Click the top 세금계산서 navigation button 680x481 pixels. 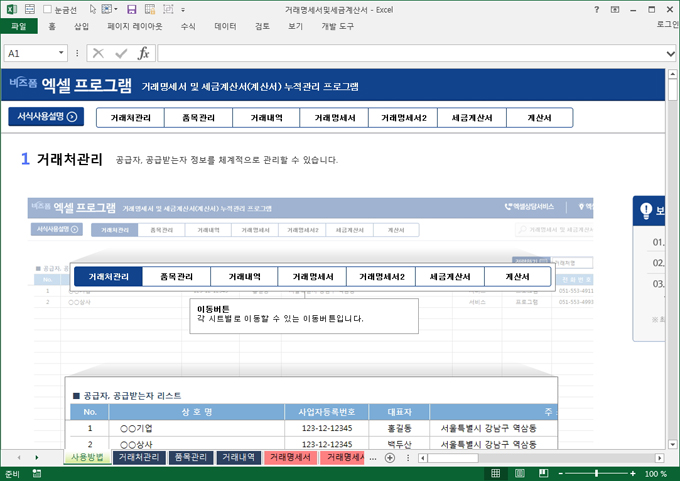472,118
